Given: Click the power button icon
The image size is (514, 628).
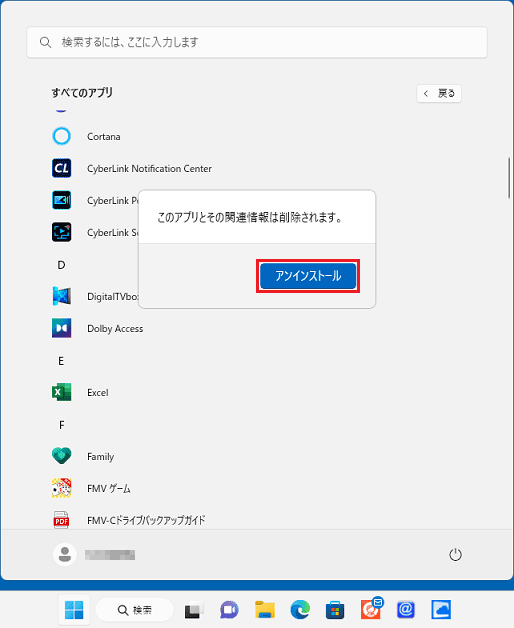Looking at the screenshot, I should tap(455, 555).
